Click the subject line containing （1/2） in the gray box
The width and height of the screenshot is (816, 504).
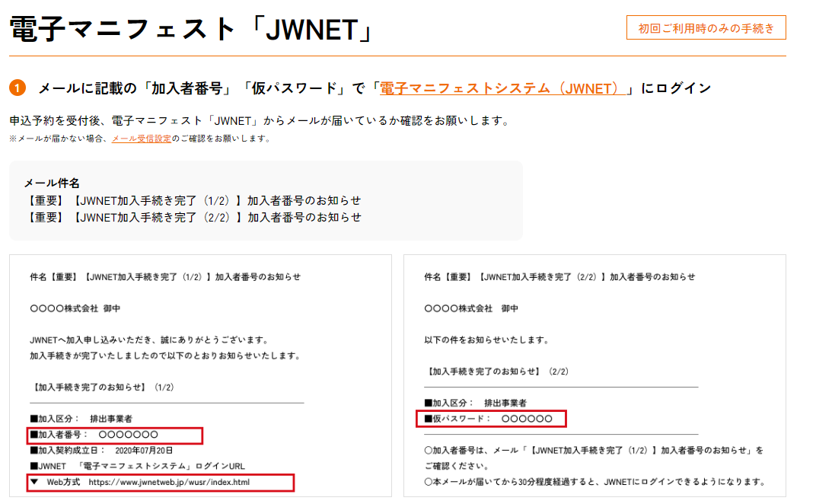point(193,200)
